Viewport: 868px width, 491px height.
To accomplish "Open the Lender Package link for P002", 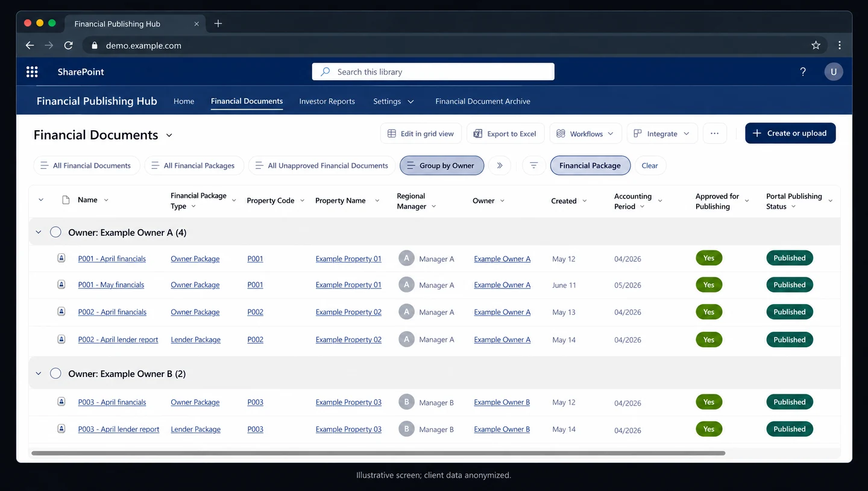I will tap(195, 340).
